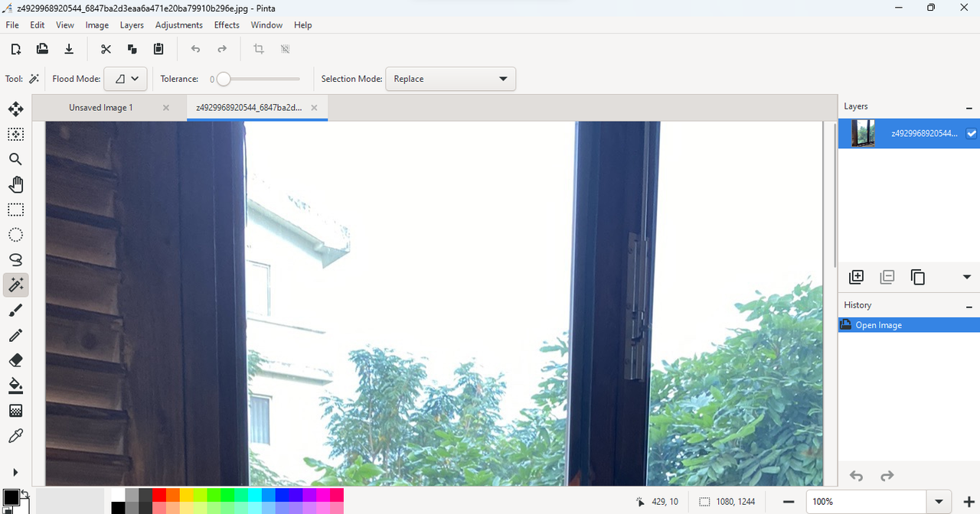
Task: Open Layers panel more options arrow
Action: click(966, 277)
